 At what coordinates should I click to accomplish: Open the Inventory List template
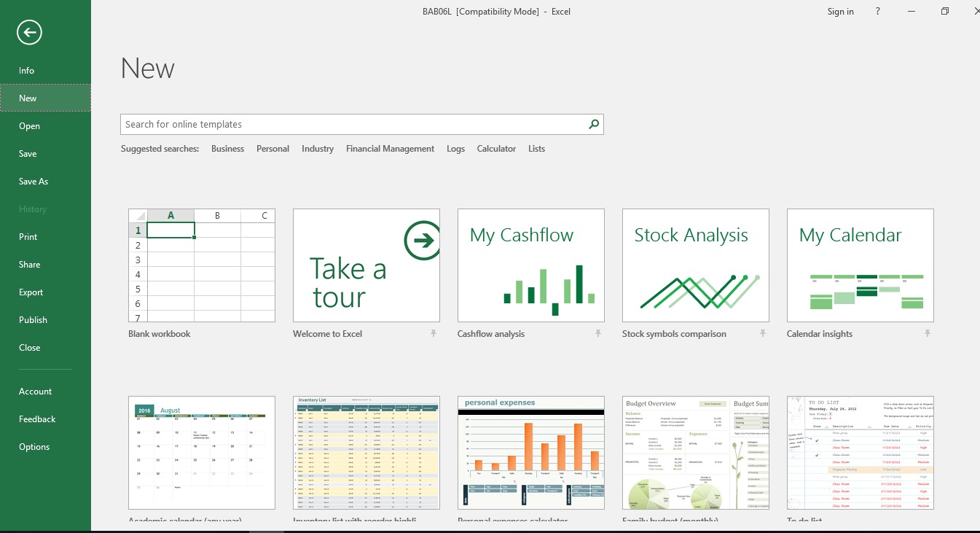coord(366,453)
